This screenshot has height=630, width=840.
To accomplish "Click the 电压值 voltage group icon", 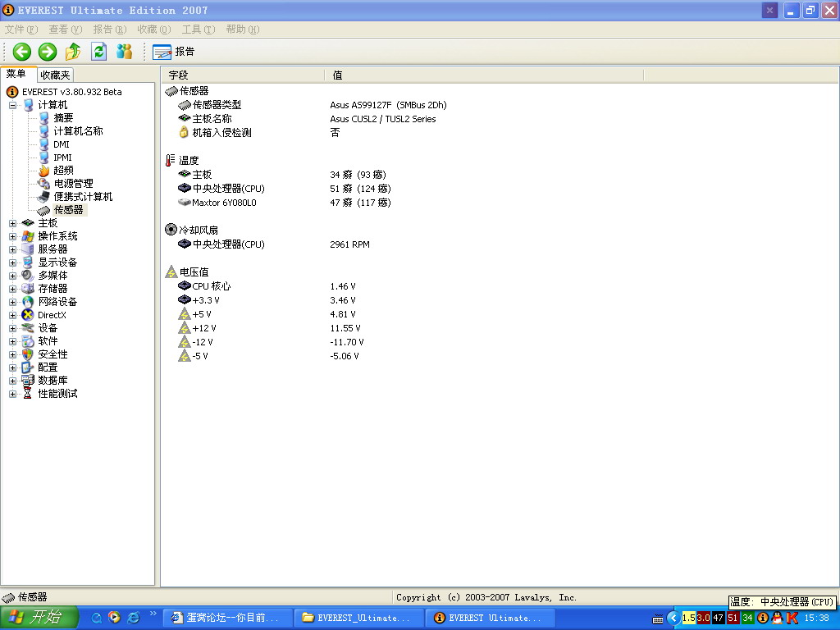I will coord(171,272).
